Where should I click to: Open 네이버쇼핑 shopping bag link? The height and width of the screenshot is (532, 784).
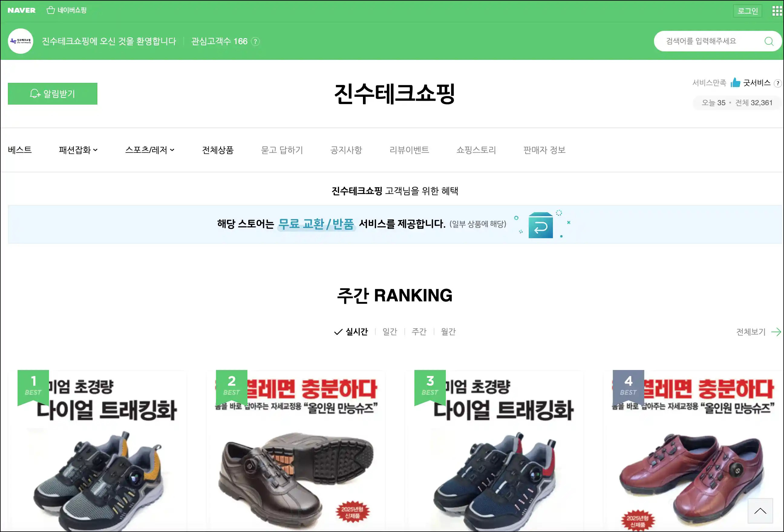pyautogui.click(x=67, y=11)
